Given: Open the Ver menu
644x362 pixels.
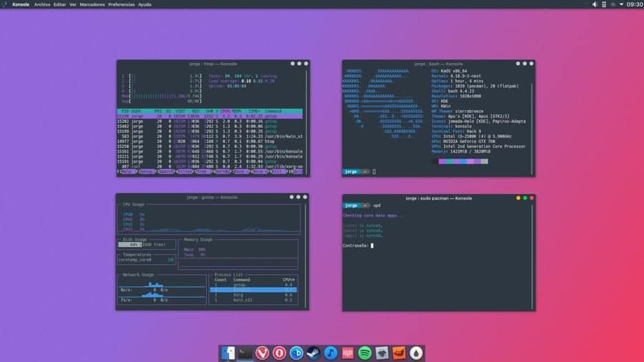Looking at the screenshot, I should [x=73, y=4].
